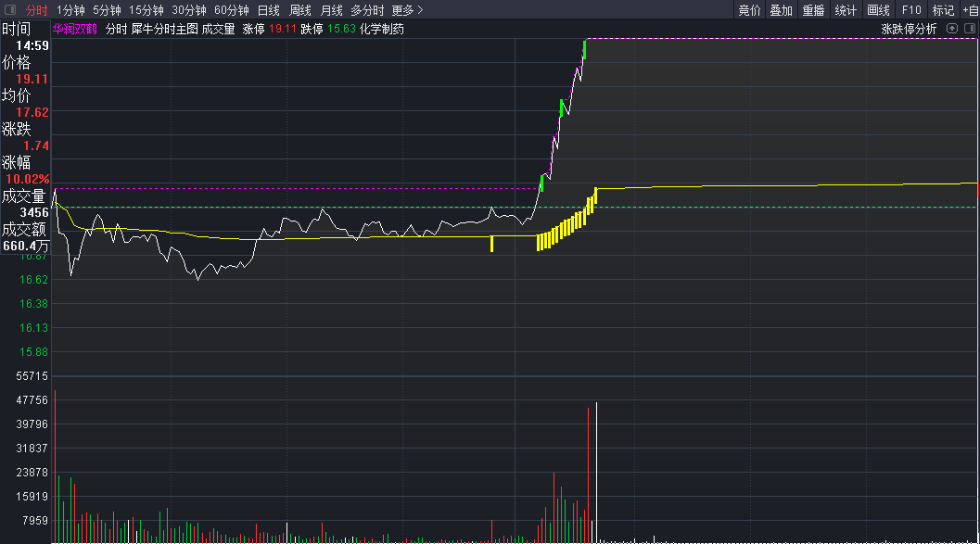This screenshot has height=544, width=980.
Task: Activate the 画线 drawing tool
Action: (878, 10)
